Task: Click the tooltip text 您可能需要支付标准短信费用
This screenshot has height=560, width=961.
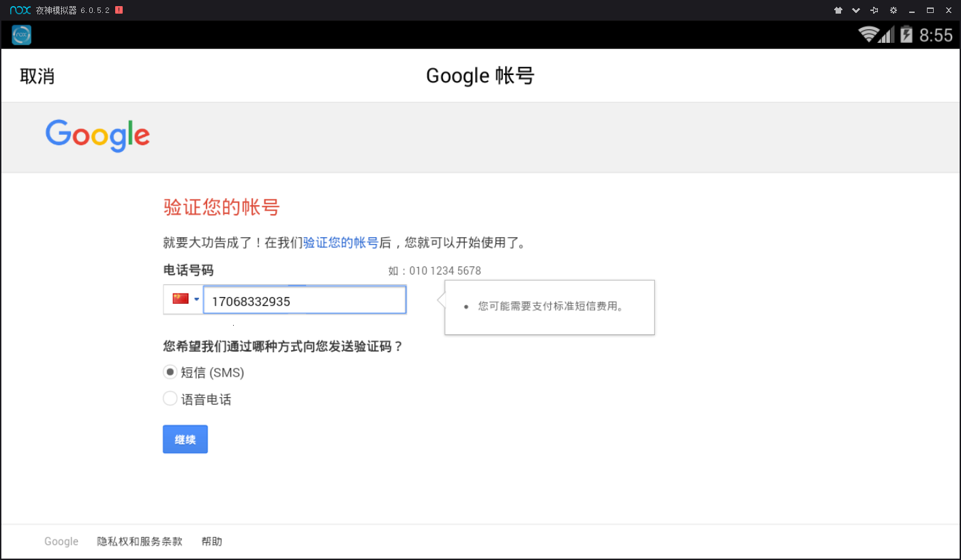Action: tap(551, 307)
